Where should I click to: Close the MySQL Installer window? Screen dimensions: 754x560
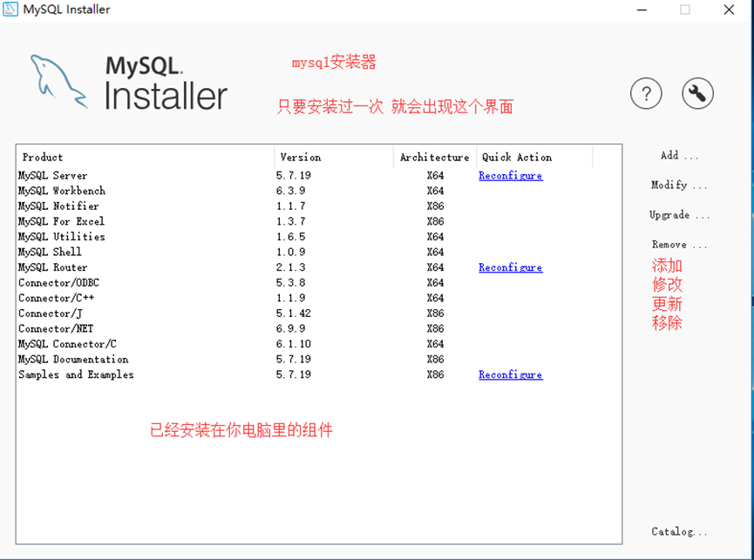click(729, 10)
